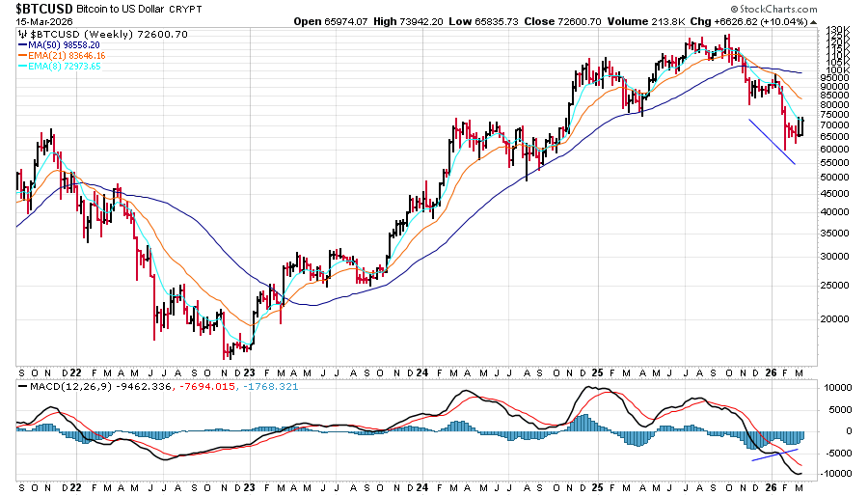Click the 5000 label on MACD axis
Image resolution: width=868 pixels, height=496 pixels.
(x=839, y=410)
